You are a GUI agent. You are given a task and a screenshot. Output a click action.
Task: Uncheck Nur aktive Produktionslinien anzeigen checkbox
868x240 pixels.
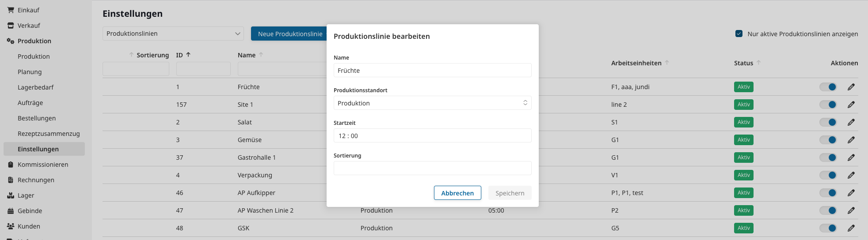[x=739, y=34]
